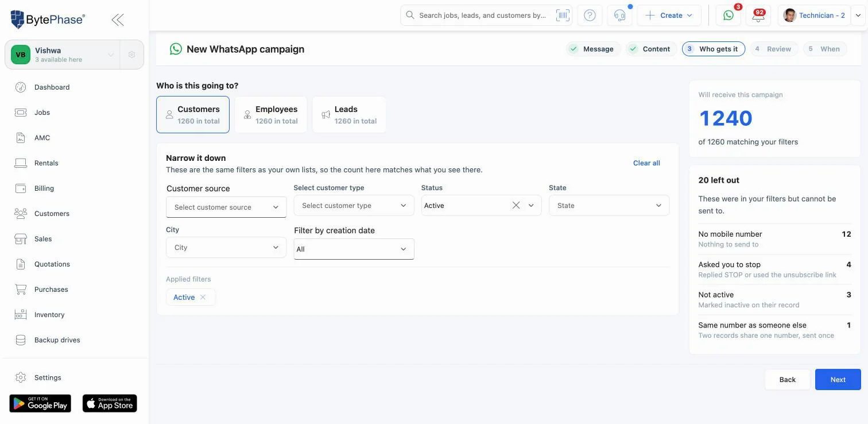Click the AMC sidebar icon
Image resolution: width=868 pixels, height=424 pixels.
[x=21, y=138]
